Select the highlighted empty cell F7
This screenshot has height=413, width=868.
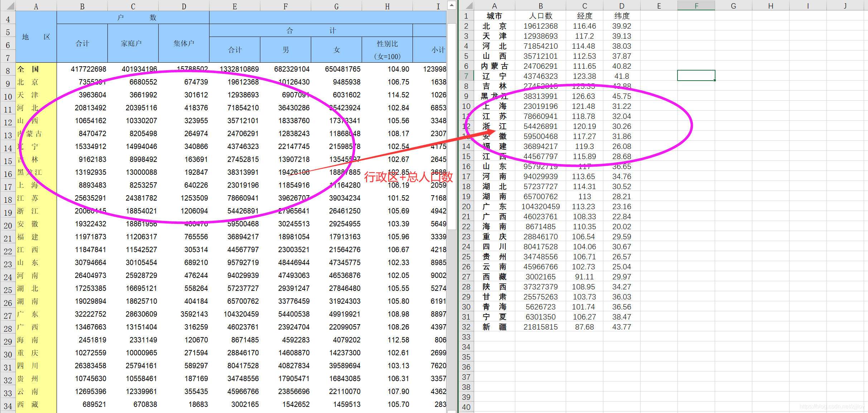[x=696, y=76]
